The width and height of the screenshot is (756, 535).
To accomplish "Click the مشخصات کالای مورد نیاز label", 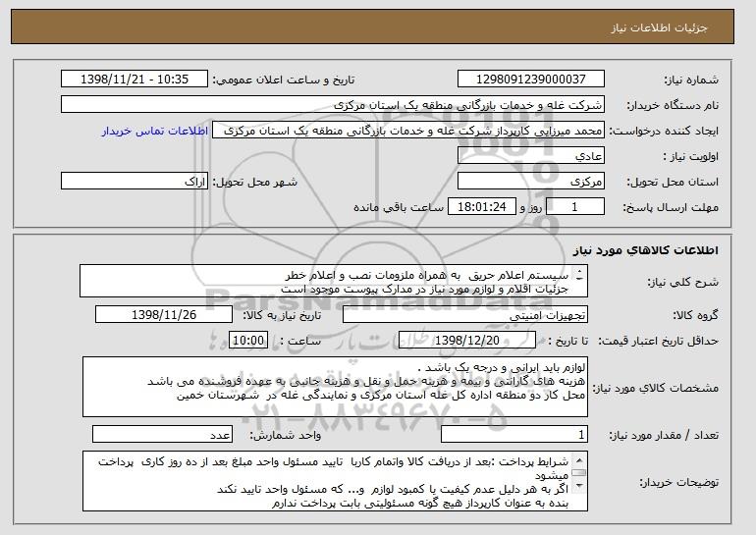I will (x=656, y=388).
